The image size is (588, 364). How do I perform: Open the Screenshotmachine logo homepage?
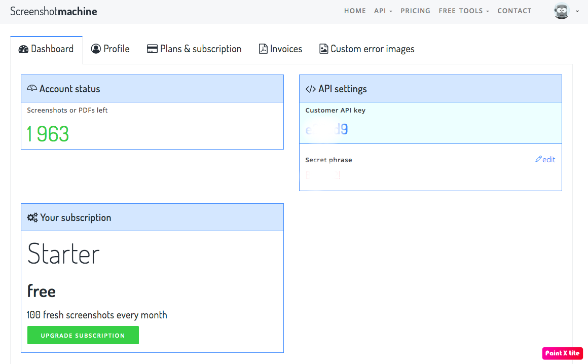(54, 11)
